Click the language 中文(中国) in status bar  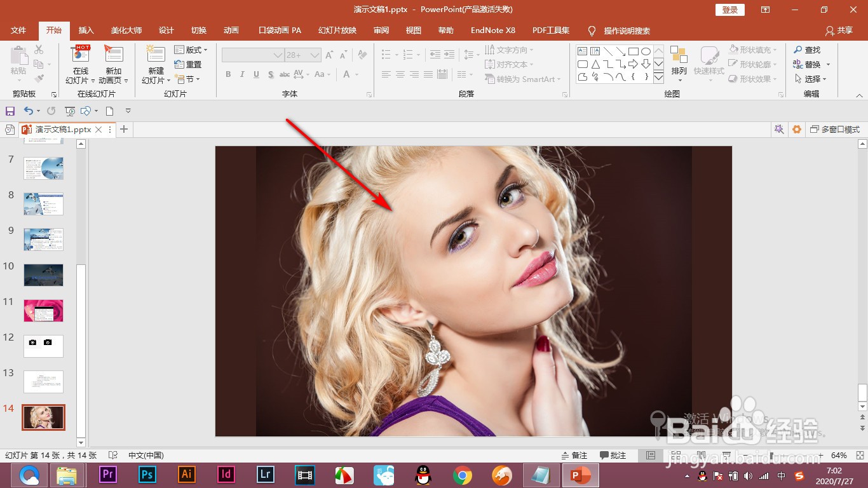[146, 455]
